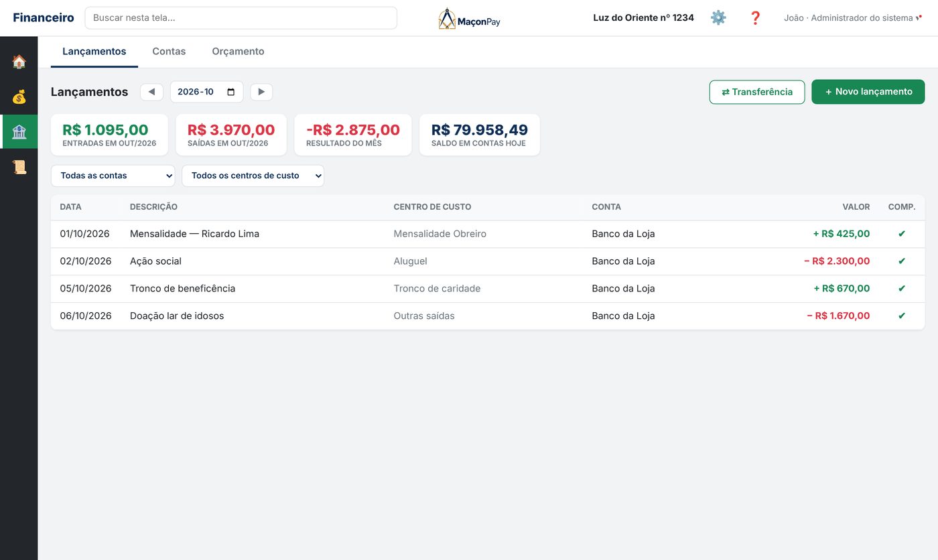
Task: Click checkmark for Doação lar de idosos row
Action: click(x=902, y=316)
